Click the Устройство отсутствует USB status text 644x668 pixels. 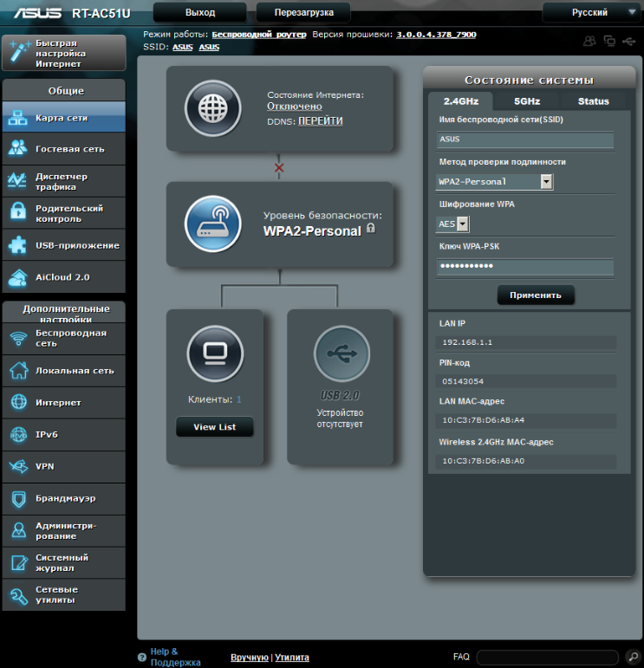pyautogui.click(x=340, y=418)
